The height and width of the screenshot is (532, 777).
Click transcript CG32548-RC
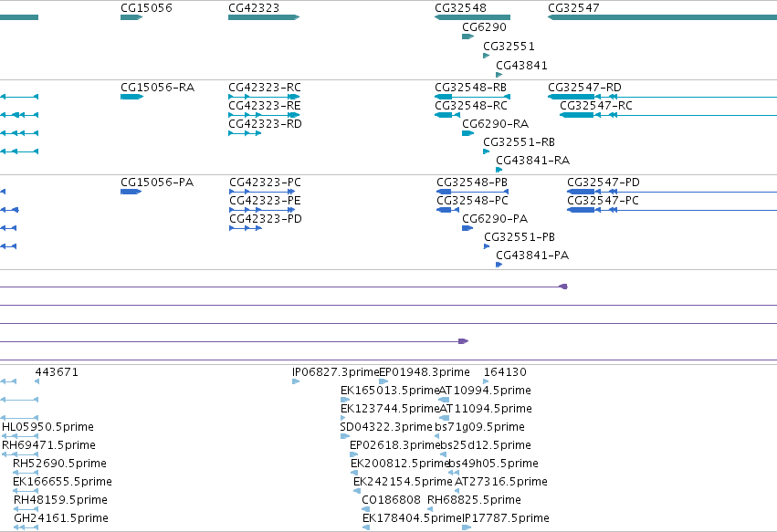click(x=471, y=106)
